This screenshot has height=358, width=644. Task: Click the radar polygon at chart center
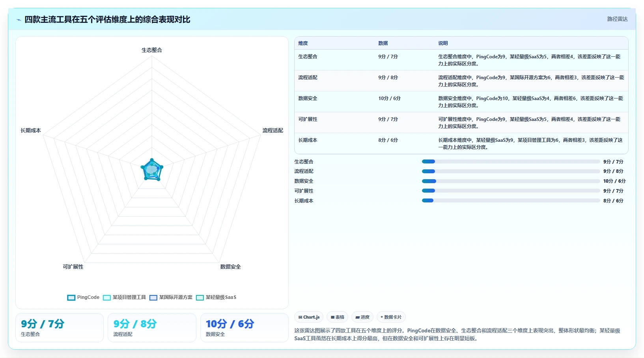pos(152,170)
